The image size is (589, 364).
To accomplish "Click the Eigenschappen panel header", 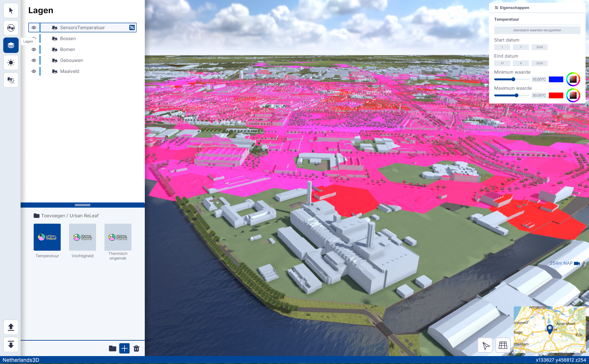I will [x=537, y=8].
